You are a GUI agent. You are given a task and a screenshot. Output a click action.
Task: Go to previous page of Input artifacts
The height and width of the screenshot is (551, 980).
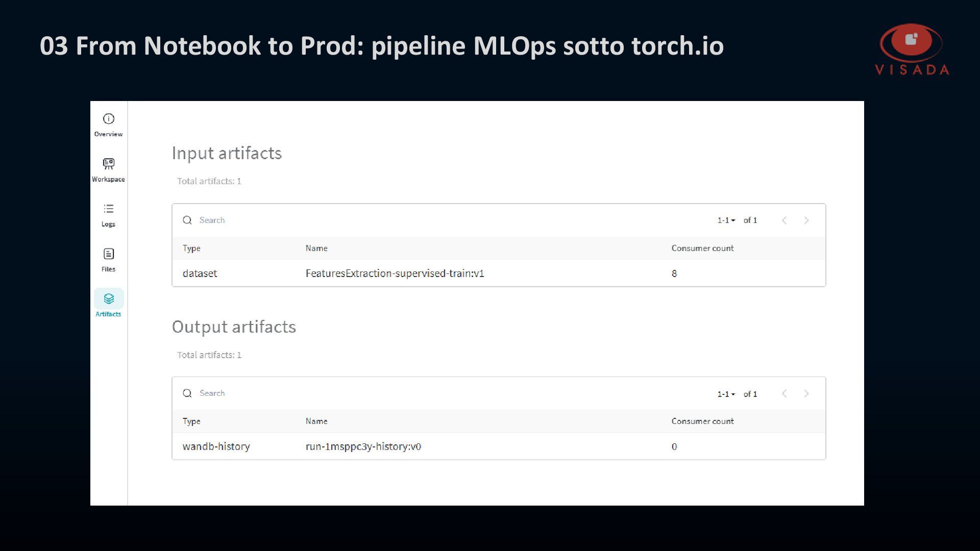(x=785, y=220)
